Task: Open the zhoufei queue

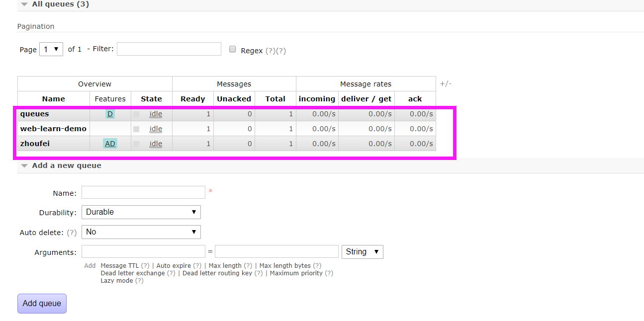Action: [x=35, y=144]
